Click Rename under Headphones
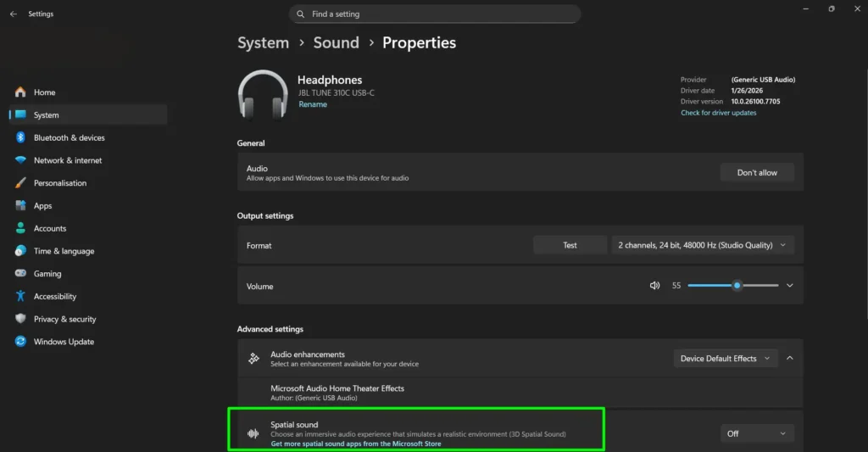The height and width of the screenshot is (452, 868). (x=313, y=104)
